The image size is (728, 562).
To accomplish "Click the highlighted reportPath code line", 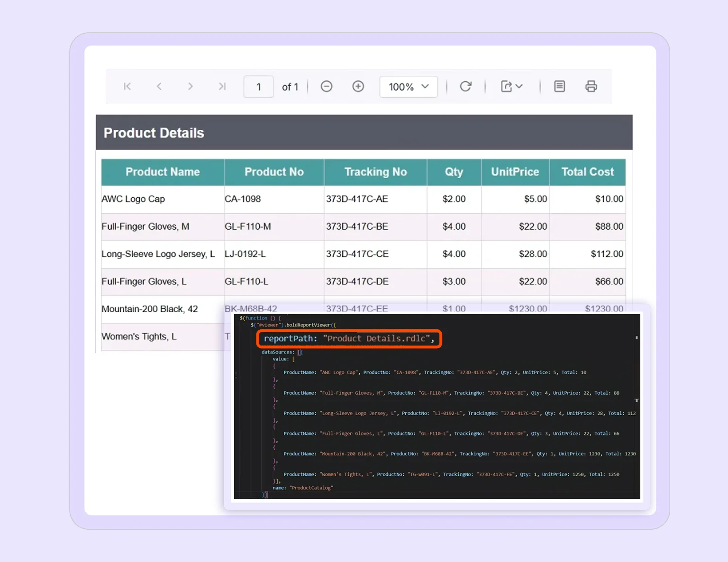I will [x=349, y=338].
